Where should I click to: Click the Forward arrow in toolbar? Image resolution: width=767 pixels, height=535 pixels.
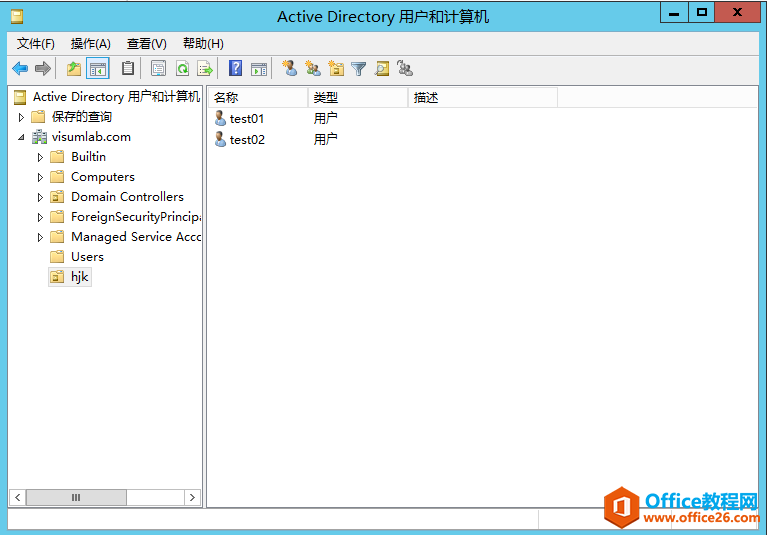pyautogui.click(x=43, y=68)
